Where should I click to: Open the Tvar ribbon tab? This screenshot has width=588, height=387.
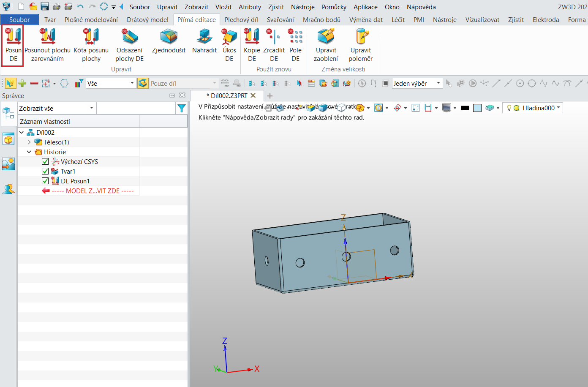50,19
